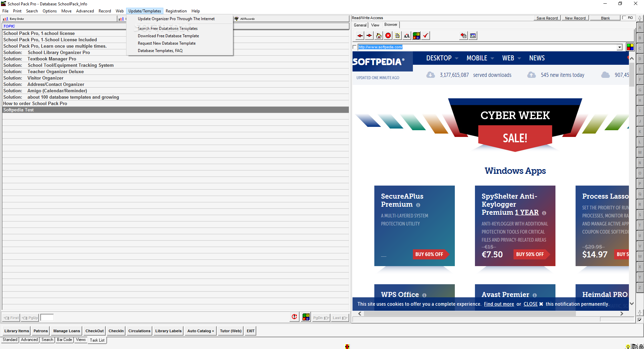Click the FSFC colored blocks icon in browser toolbar
The width and height of the screenshot is (644, 349).
416,36
